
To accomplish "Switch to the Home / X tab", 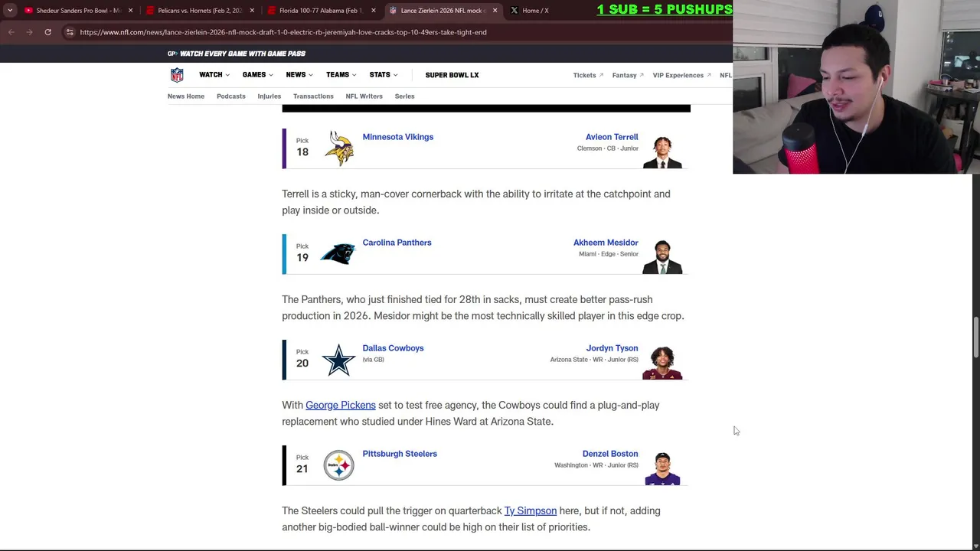I will click(x=535, y=11).
